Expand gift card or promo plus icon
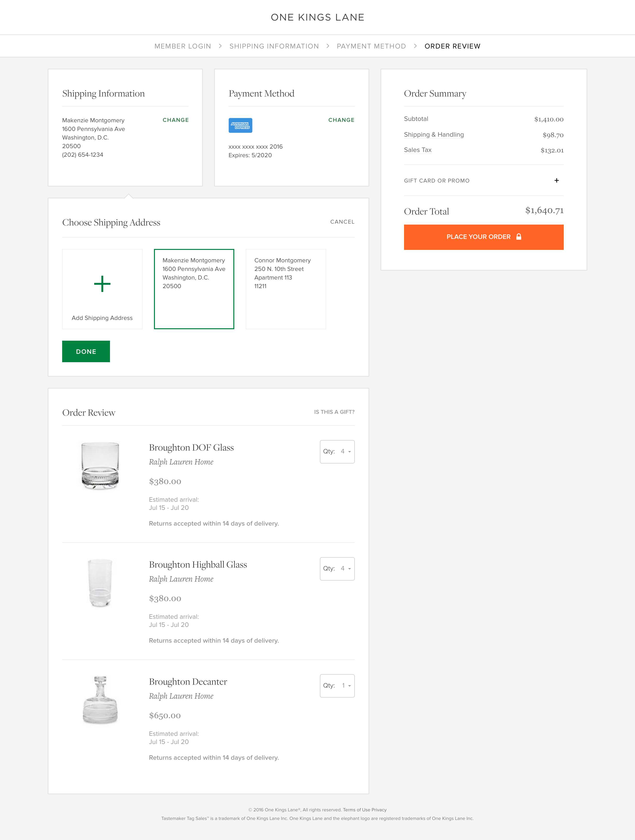Viewport: 635px width, 840px height. [556, 180]
